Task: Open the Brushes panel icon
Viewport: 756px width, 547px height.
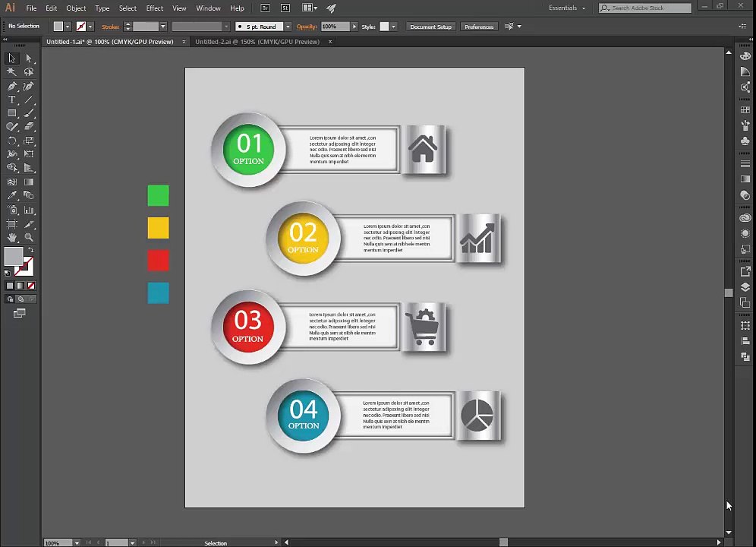Action: click(x=745, y=125)
